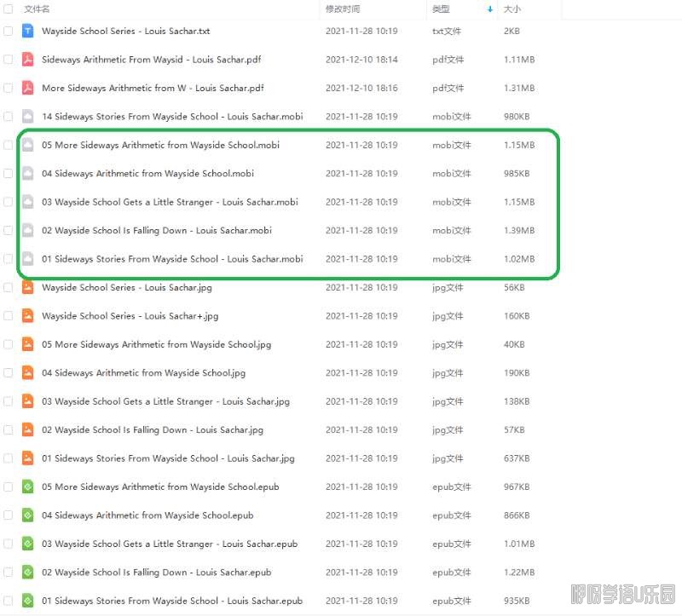Click file icon of 01 Sideways Stories mobi
The height and width of the screenshot is (616, 682).
tap(28, 259)
